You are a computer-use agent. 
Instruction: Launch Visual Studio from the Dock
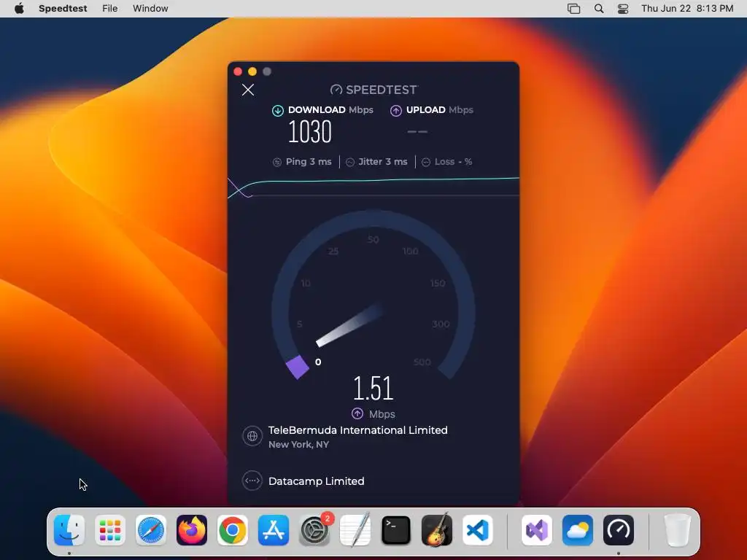point(537,530)
